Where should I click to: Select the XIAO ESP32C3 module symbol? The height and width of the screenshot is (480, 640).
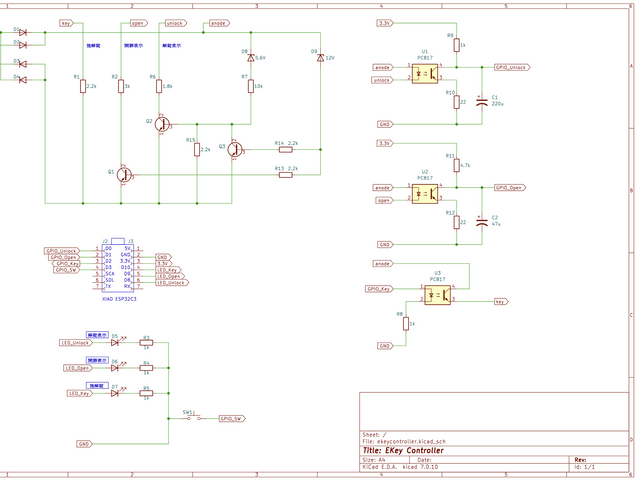tap(117, 266)
